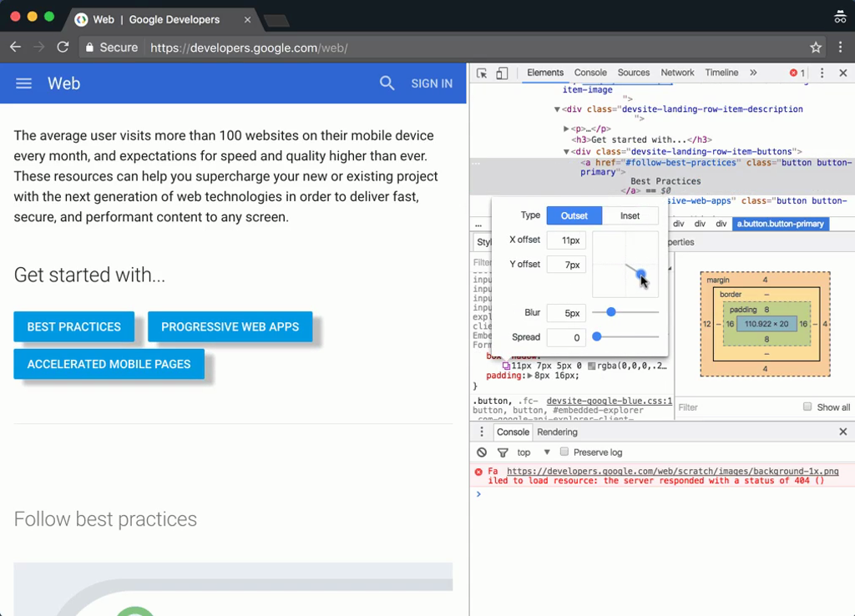Click the red error count indicator
Image resolution: width=855 pixels, height=616 pixels.
(x=797, y=73)
